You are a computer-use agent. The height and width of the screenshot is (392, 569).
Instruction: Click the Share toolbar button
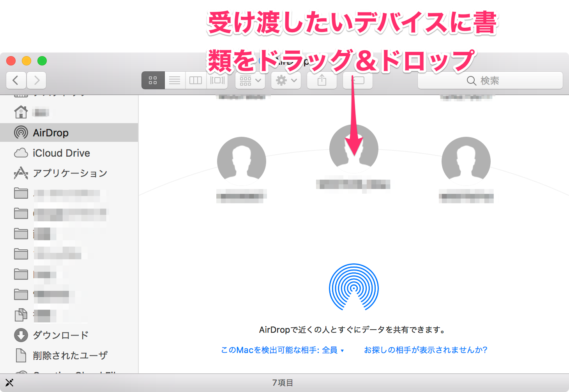(322, 81)
